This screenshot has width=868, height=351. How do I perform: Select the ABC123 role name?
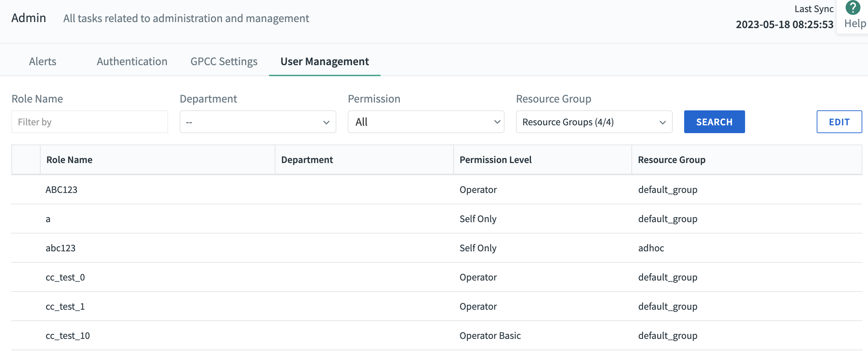click(61, 190)
